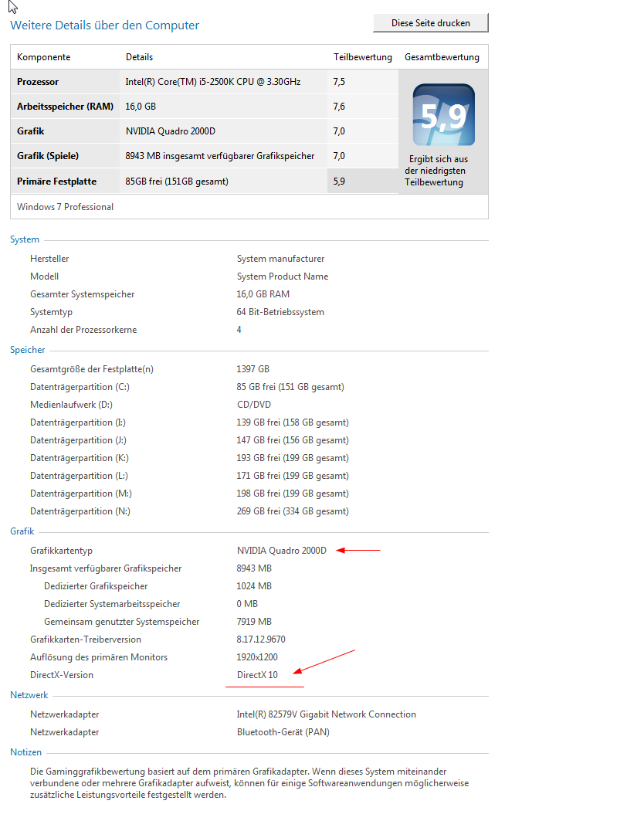The height and width of the screenshot is (821, 644).
Task: Select the 'DirectX 10' value
Action: pos(257,676)
